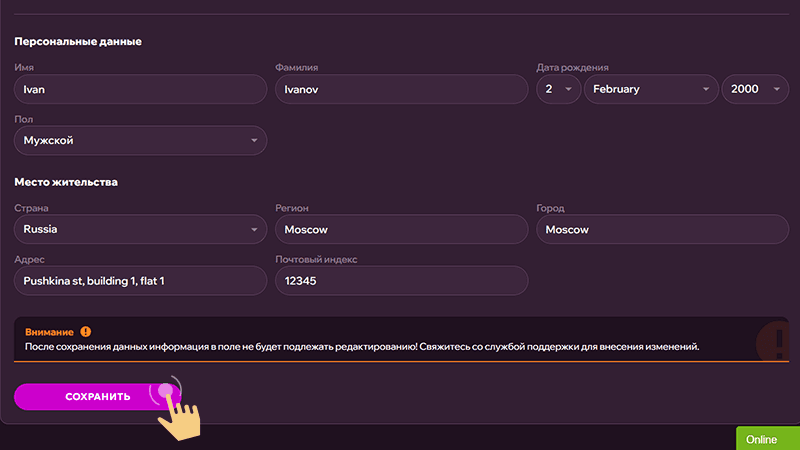Click the Место жительства section heading

(66, 182)
